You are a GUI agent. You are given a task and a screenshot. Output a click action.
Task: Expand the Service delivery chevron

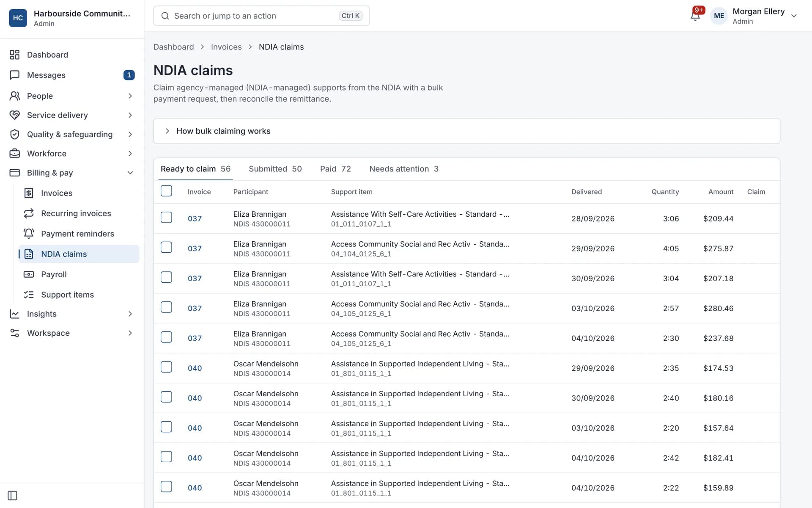130,115
